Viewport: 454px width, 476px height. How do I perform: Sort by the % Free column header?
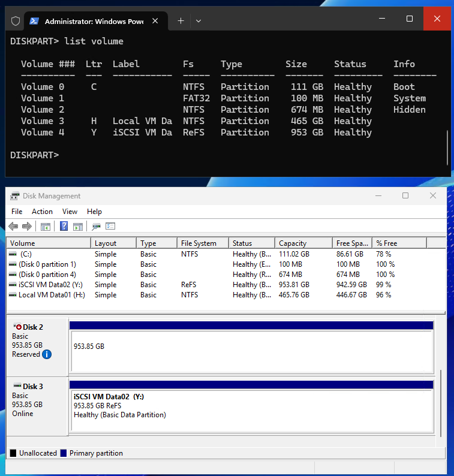(x=399, y=243)
